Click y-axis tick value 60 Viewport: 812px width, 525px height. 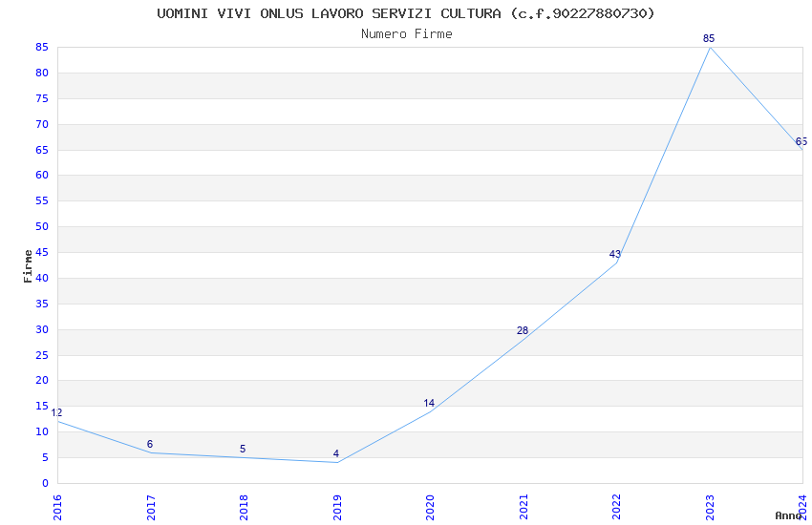tap(42, 175)
